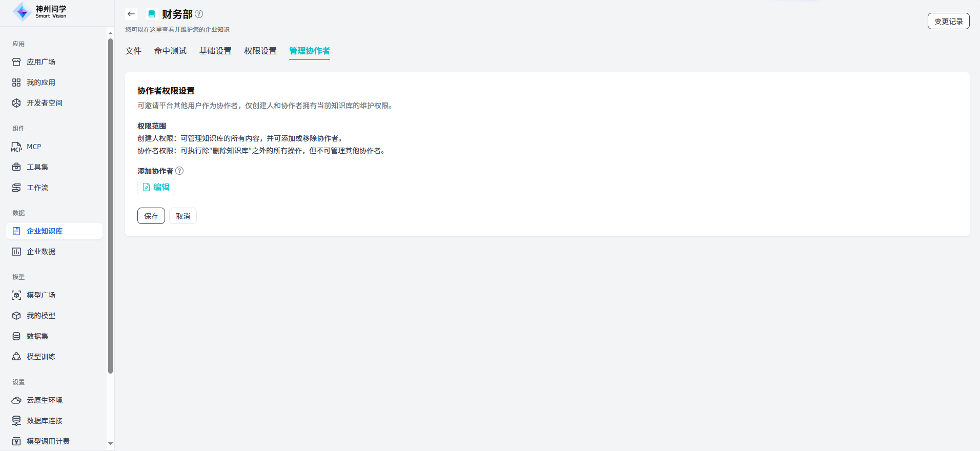This screenshot has height=451, width=980.
Task: Click the 取消 button
Action: (x=183, y=216)
